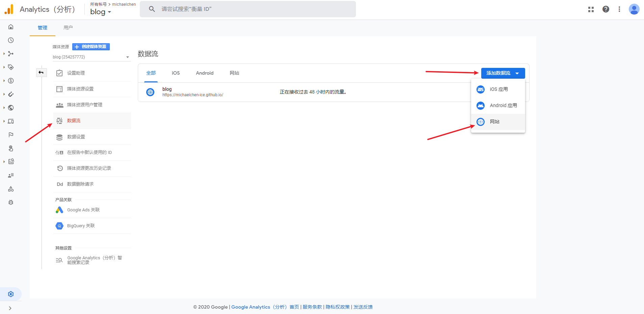Expand the tags section arrow in sidebar
Screen dimensions: 644x314
pyautogui.click(x=4, y=67)
